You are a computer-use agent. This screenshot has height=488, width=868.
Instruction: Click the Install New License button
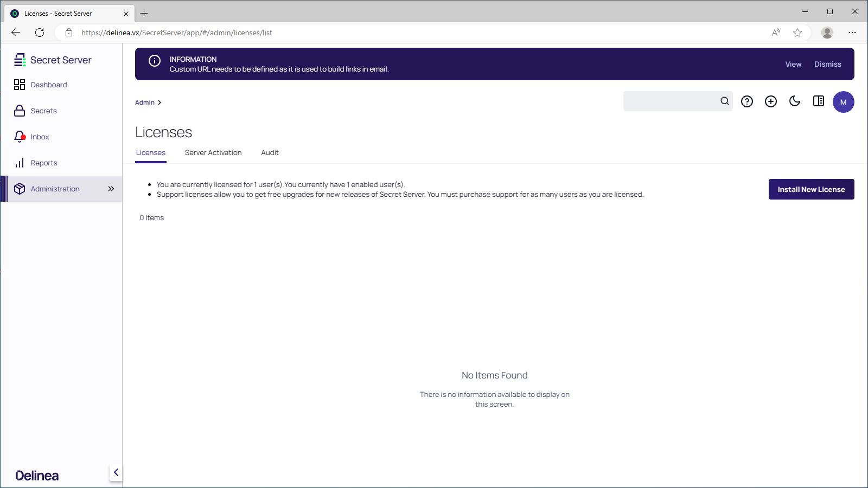pyautogui.click(x=811, y=189)
